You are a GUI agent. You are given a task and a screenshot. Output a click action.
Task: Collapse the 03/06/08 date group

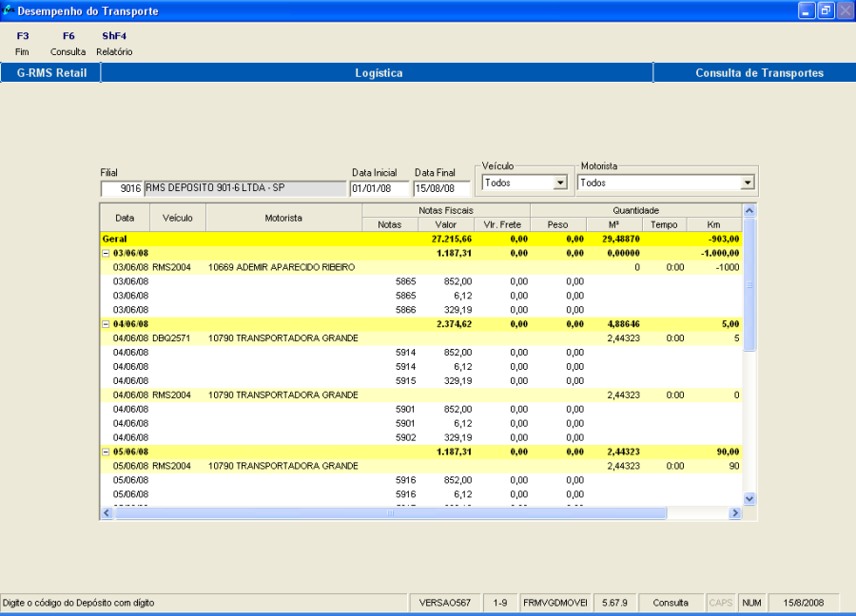coord(106,253)
